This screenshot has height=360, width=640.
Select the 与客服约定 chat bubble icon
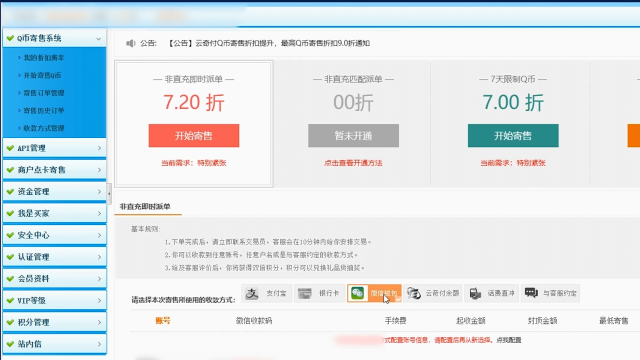pyautogui.click(x=531, y=293)
